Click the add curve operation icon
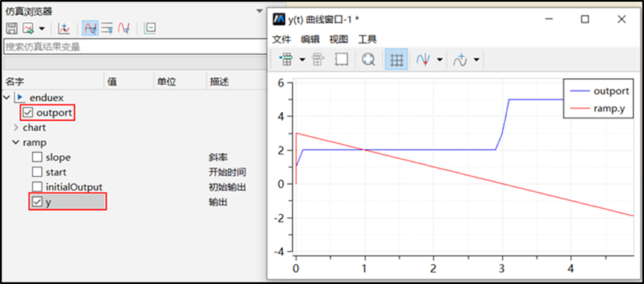Image resolution: width=644 pixels, height=284 pixels. pyautogui.click(x=460, y=59)
